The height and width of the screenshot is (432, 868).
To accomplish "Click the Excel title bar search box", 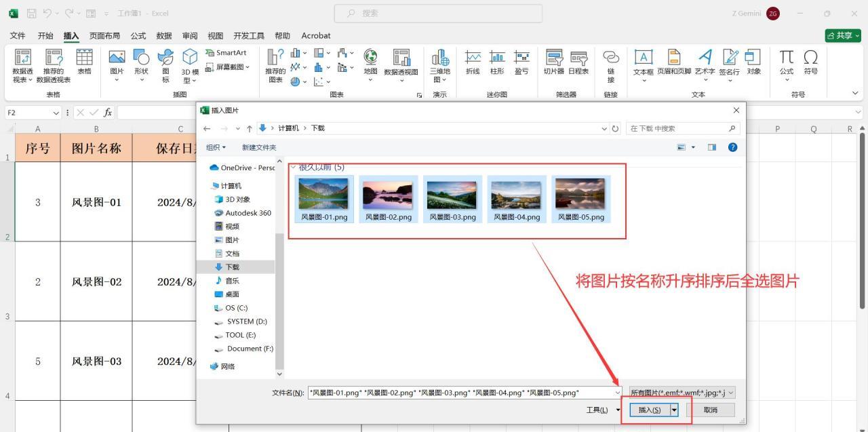I will (x=438, y=14).
